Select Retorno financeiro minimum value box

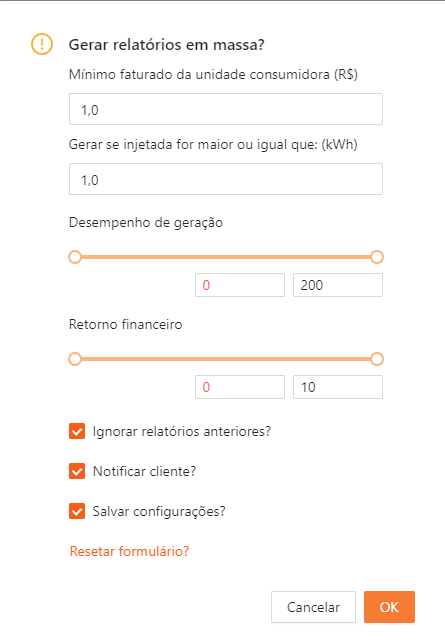click(240, 387)
